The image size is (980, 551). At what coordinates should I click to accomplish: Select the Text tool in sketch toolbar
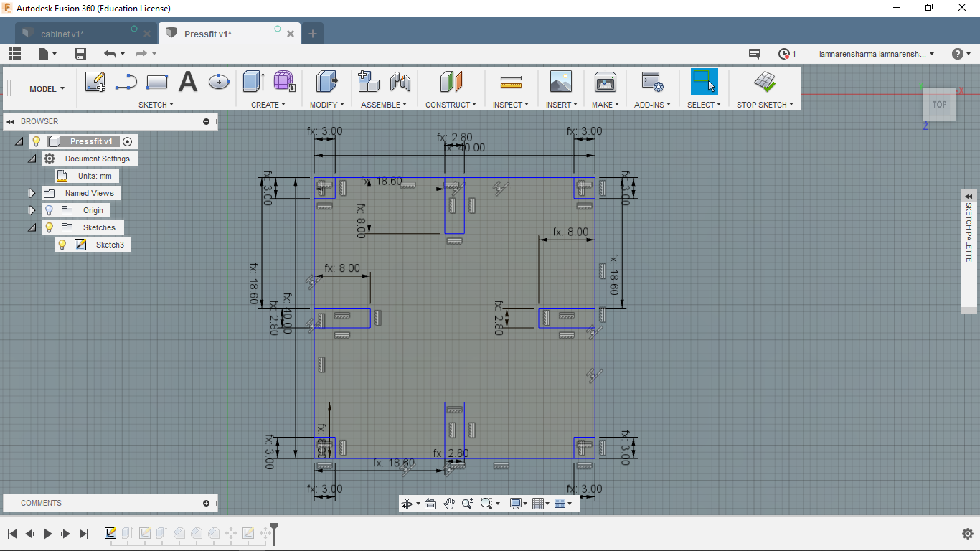(x=188, y=82)
